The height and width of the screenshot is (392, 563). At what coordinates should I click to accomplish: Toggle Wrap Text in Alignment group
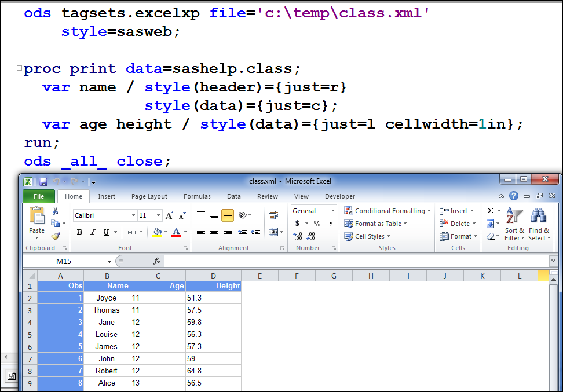tap(273, 215)
